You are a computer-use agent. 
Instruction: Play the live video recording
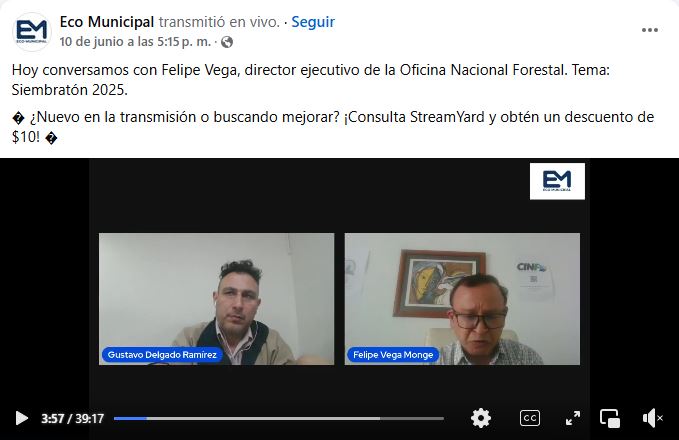[21, 418]
